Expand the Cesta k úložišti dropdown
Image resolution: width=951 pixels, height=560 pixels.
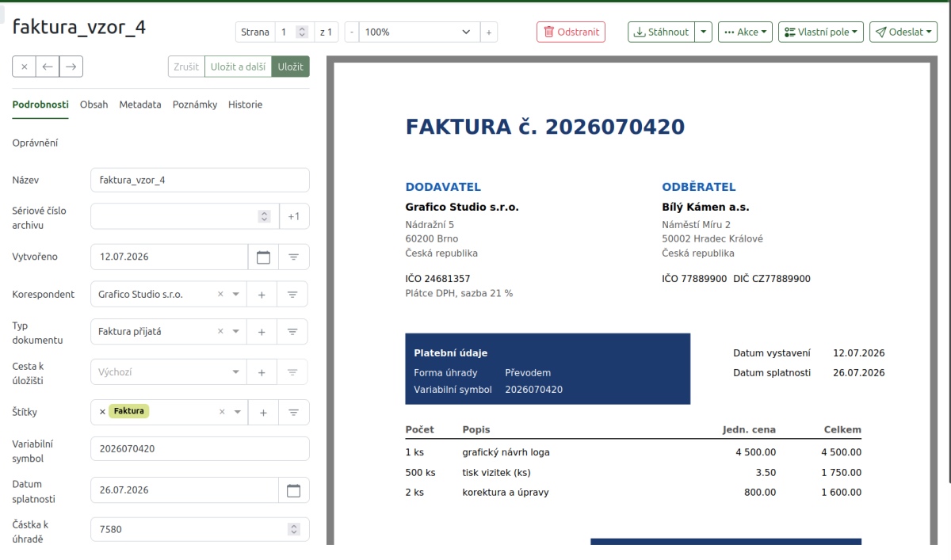[235, 371]
